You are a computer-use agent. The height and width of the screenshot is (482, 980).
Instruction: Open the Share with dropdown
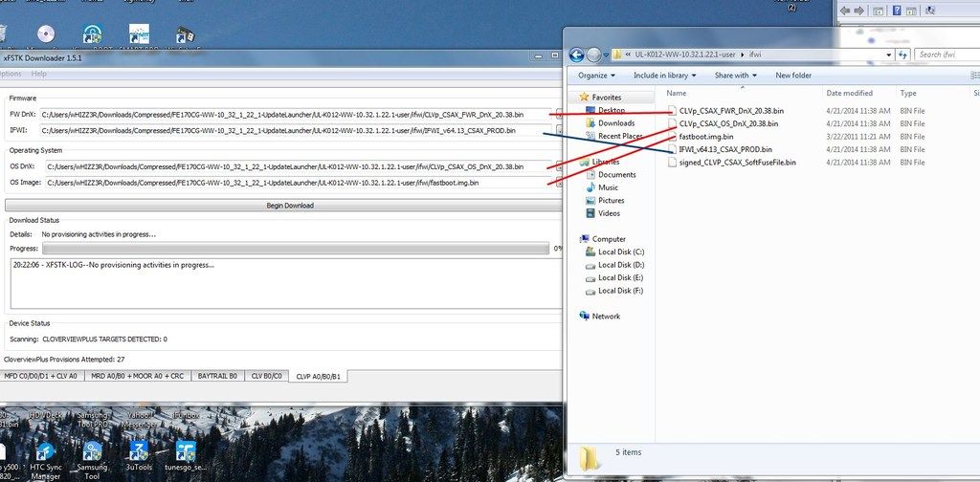[x=735, y=76]
